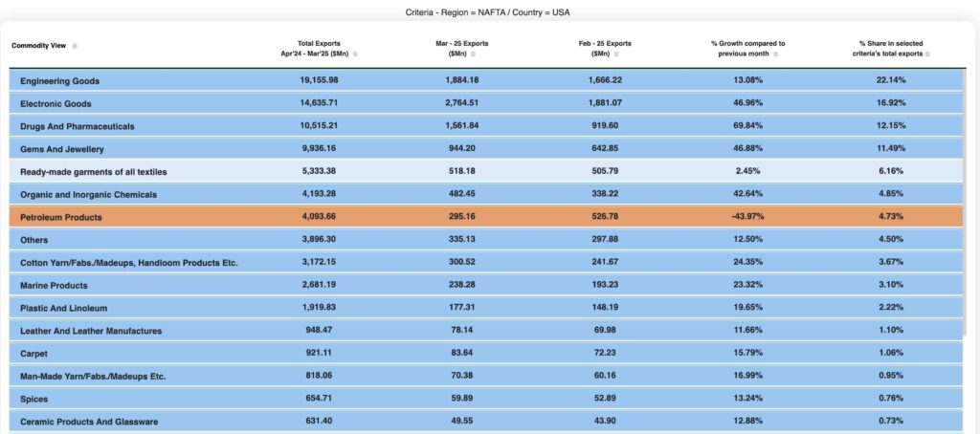
Task: Click the share value 0.95%
Action: pos(891,376)
